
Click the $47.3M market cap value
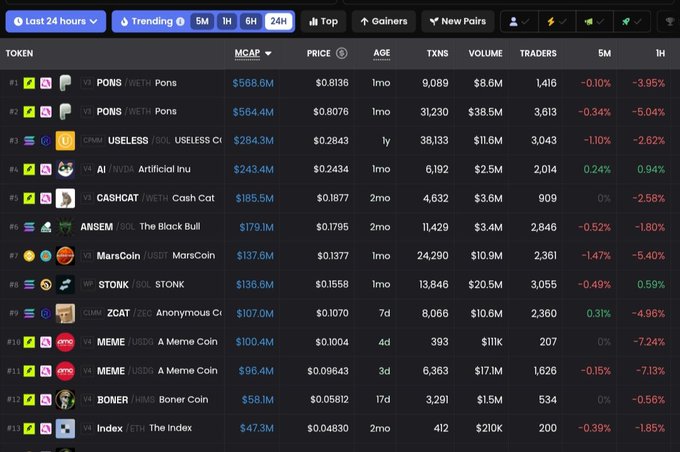pos(257,429)
